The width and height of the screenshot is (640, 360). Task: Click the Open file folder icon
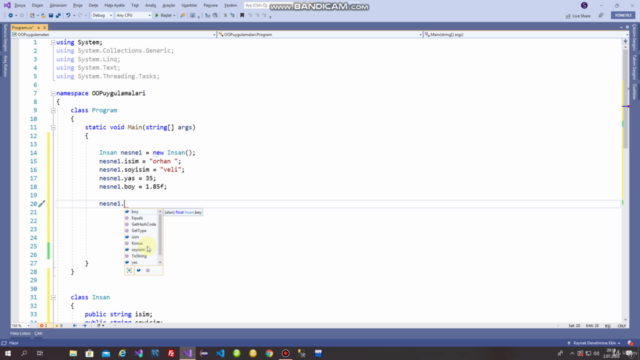tap(43, 16)
